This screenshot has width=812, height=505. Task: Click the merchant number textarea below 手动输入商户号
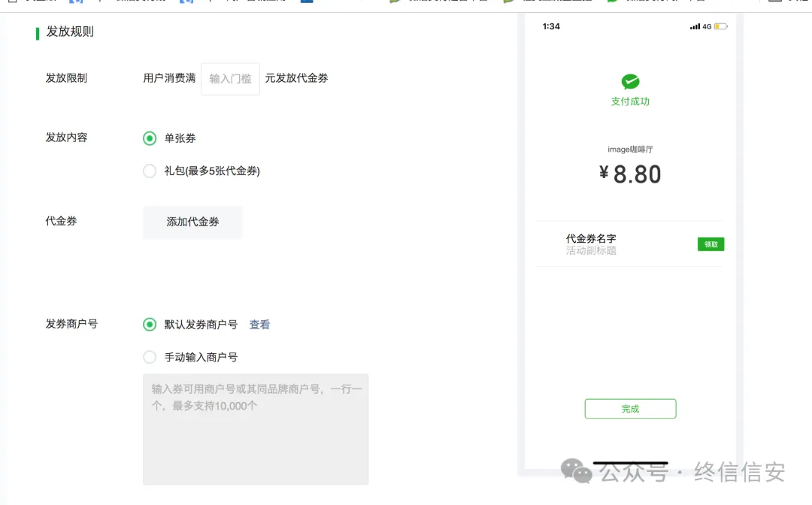point(255,428)
